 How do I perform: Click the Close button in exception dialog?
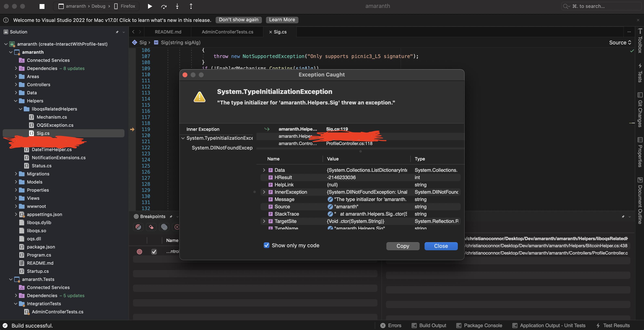tap(441, 246)
